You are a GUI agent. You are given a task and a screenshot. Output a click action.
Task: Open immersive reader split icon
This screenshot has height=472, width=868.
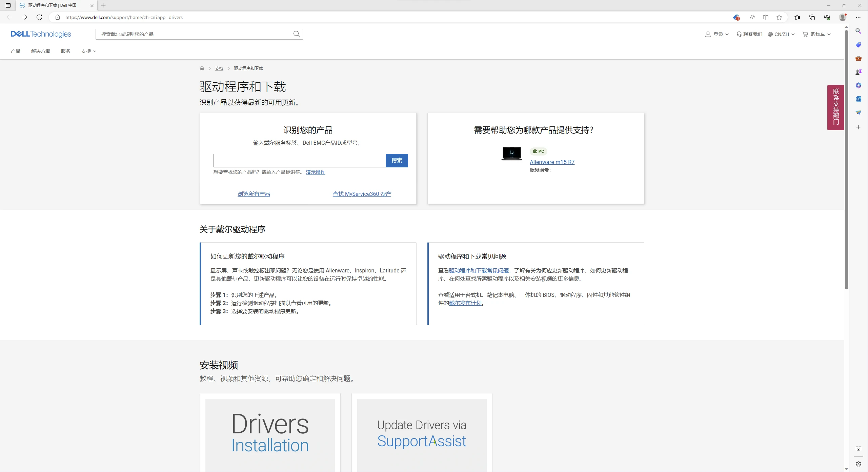(x=766, y=17)
